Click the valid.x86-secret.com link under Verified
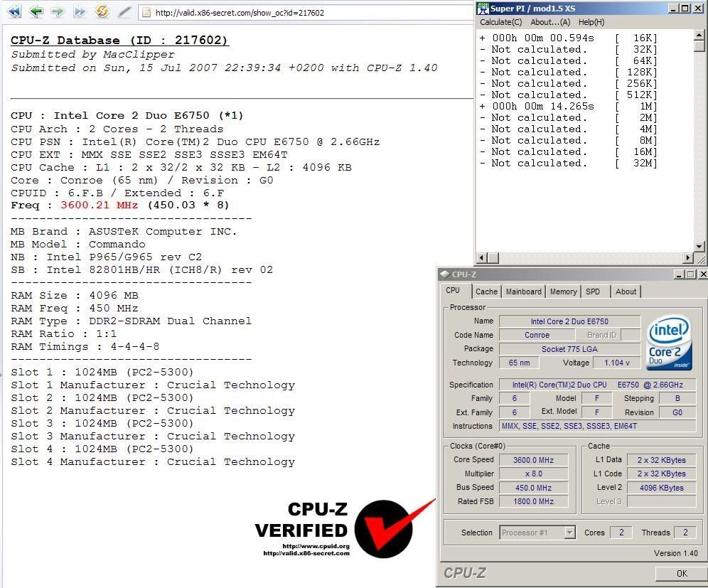The width and height of the screenshot is (708, 588). tap(306, 553)
